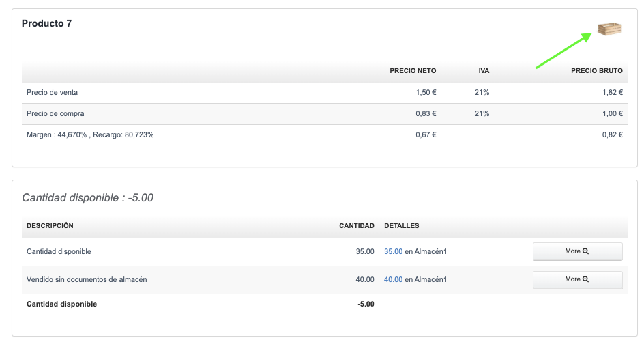This screenshot has width=644, height=342.
Task: Follow the 35.00 link in Almacén1
Action: coord(393,251)
